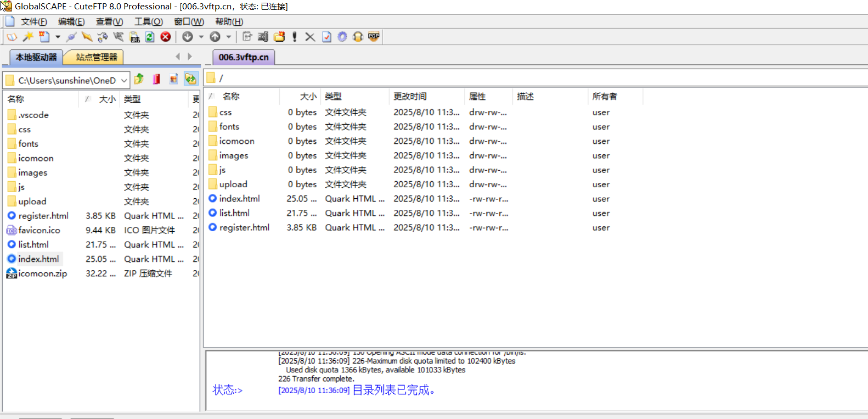This screenshot has width=868, height=419.
Task: Click the 226 Transfer complete log line
Action: (316, 379)
